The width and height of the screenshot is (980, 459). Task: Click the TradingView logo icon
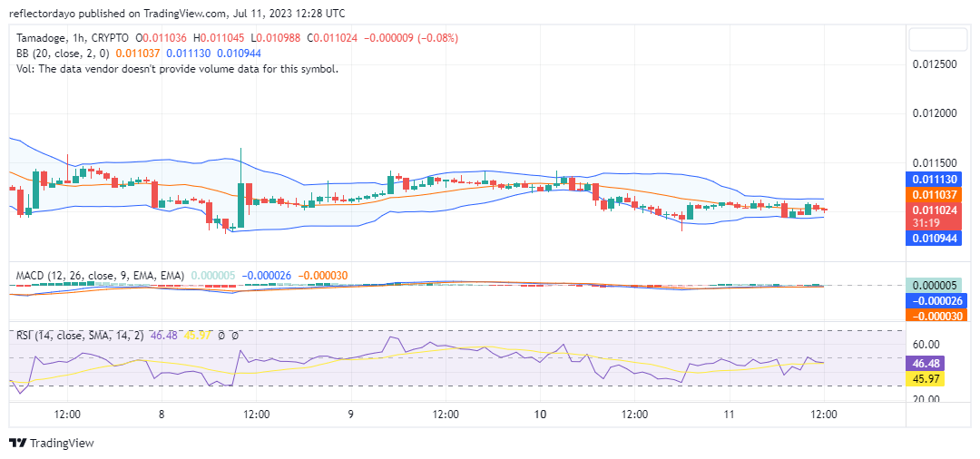17,444
